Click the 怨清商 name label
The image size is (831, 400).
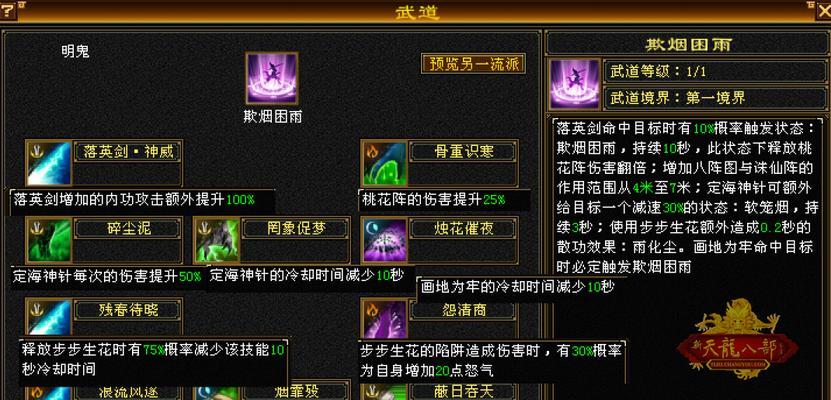tap(463, 310)
